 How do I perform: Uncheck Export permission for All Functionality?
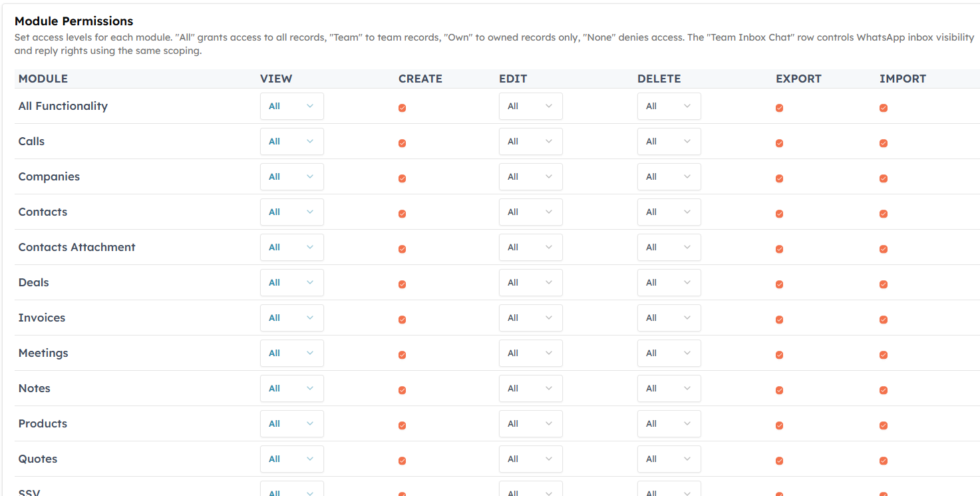(x=779, y=108)
